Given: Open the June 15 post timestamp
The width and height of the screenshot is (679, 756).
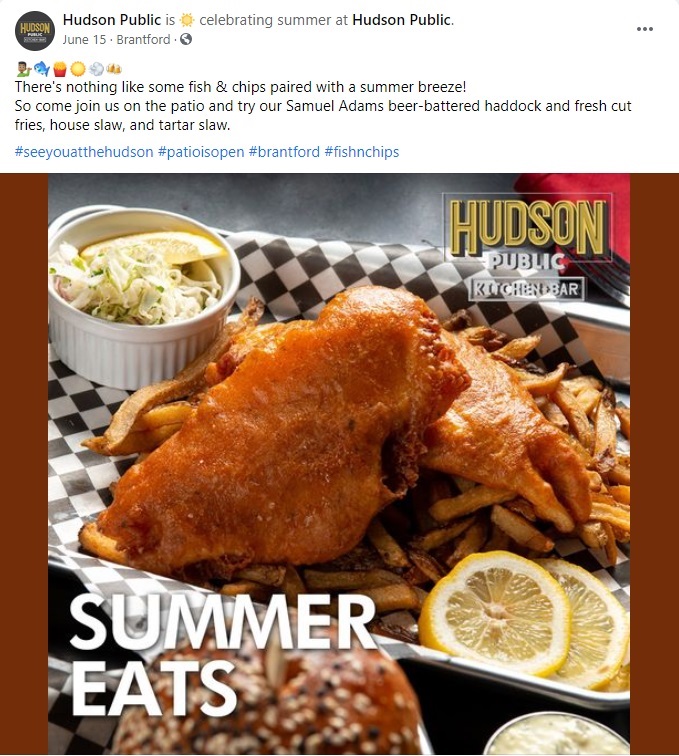Looking at the screenshot, I should pos(84,40).
